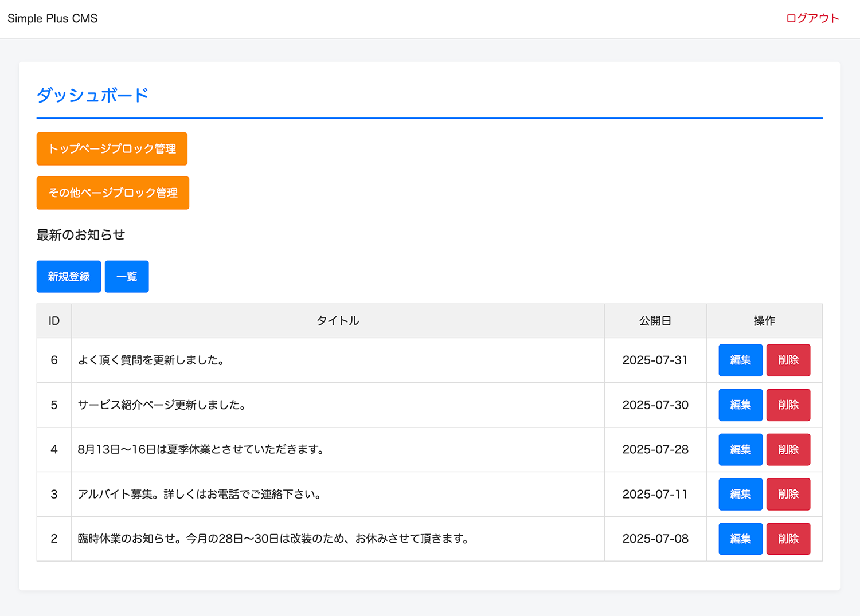Edit the 夏季休業 announcement
Image resolution: width=860 pixels, height=616 pixels.
click(740, 450)
